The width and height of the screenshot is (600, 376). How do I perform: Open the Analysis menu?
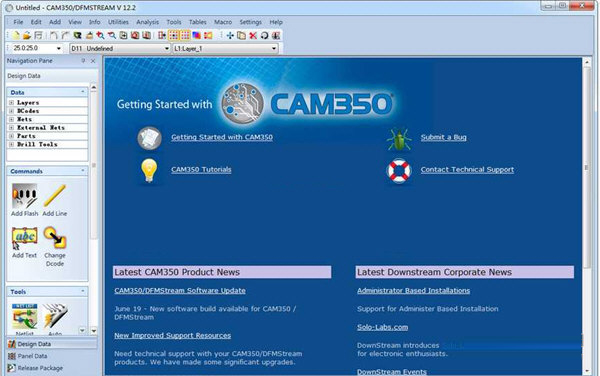click(147, 22)
